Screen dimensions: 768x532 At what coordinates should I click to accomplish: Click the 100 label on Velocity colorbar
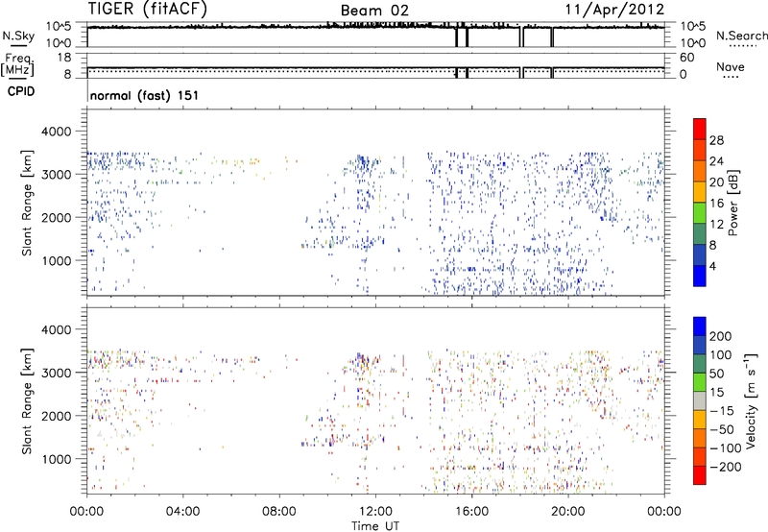(721, 354)
